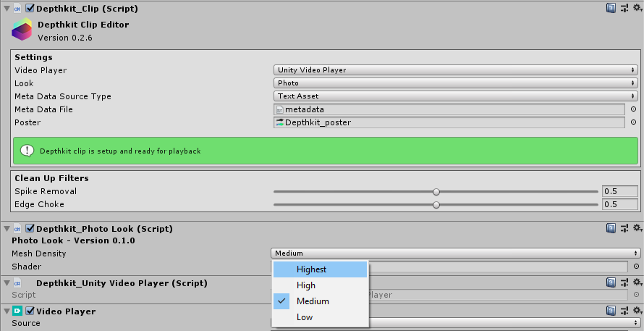Viewport: 644px width, 331px height.
Task: Toggle the Video Player component checkbox
Action: 30,311
